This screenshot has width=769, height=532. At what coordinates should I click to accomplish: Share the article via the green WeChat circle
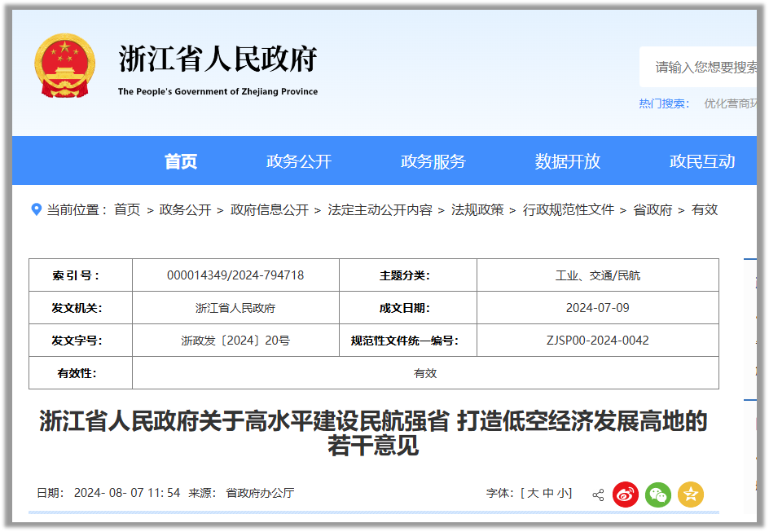point(658,494)
